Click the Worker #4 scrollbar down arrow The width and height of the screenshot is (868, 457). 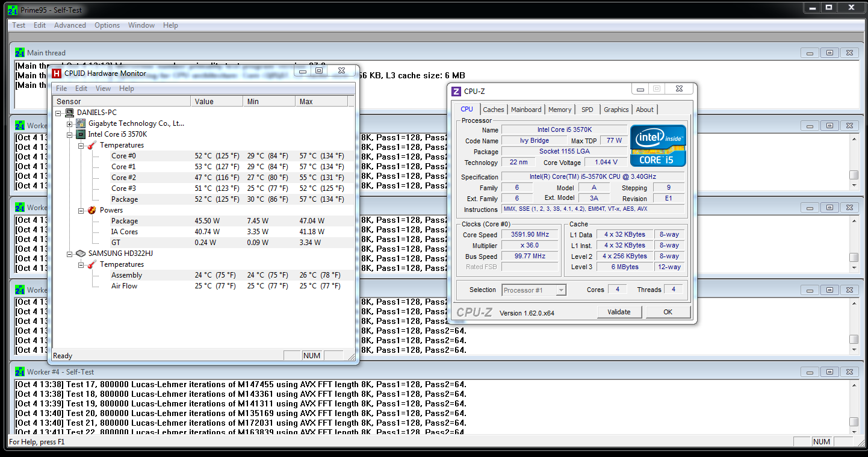[x=854, y=431]
